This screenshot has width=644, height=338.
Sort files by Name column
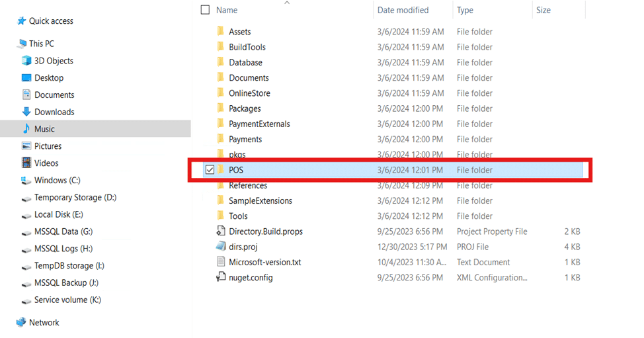point(227,10)
